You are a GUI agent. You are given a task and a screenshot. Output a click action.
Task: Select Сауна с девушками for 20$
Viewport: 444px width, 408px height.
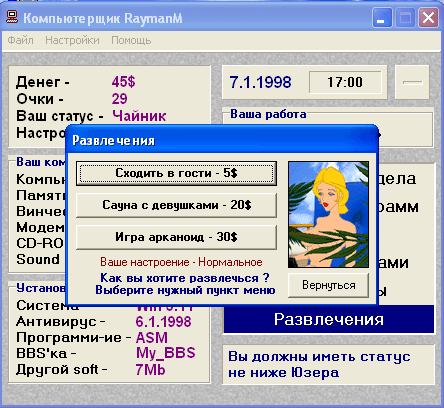pyautogui.click(x=176, y=205)
